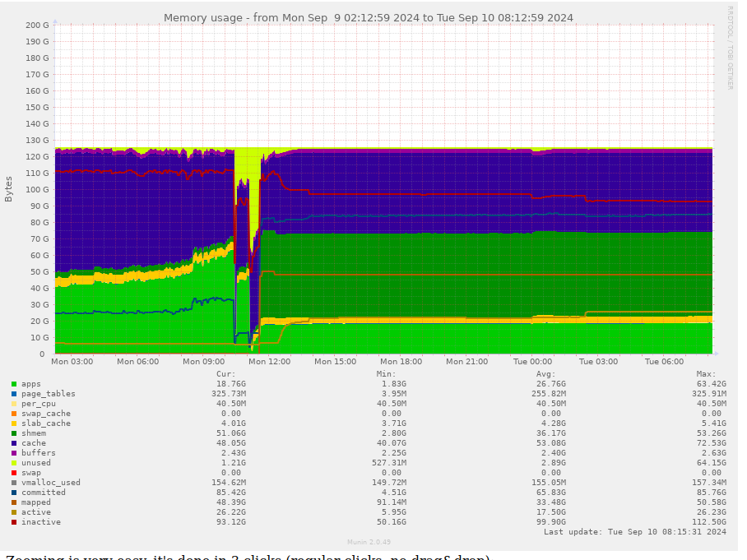Click the apps max value 63.42G
This screenshot has height=560, width=747.
712,384
